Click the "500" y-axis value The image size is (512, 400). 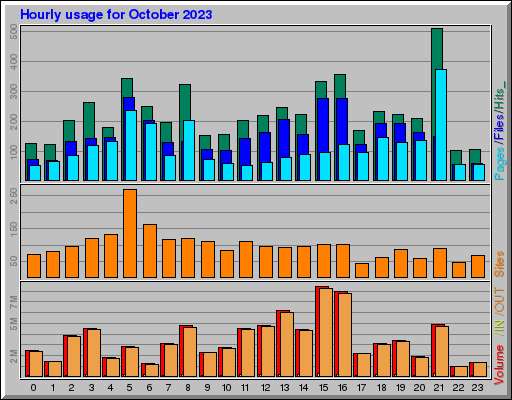14,32
